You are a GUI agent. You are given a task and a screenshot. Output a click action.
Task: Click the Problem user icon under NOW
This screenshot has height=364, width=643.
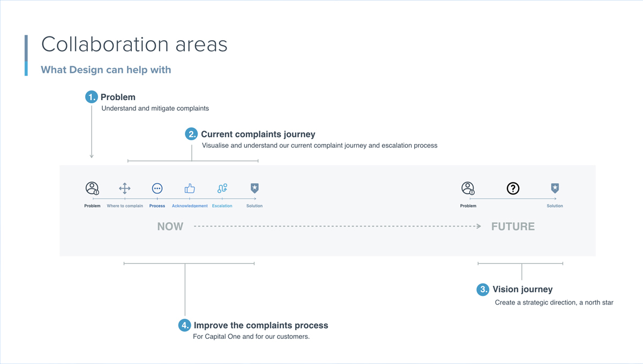92,188
